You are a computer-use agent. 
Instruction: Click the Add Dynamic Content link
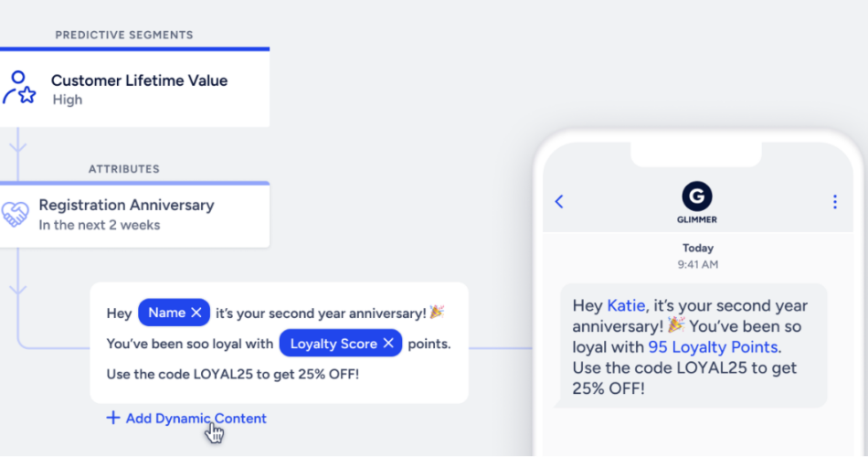pos(196,419)
